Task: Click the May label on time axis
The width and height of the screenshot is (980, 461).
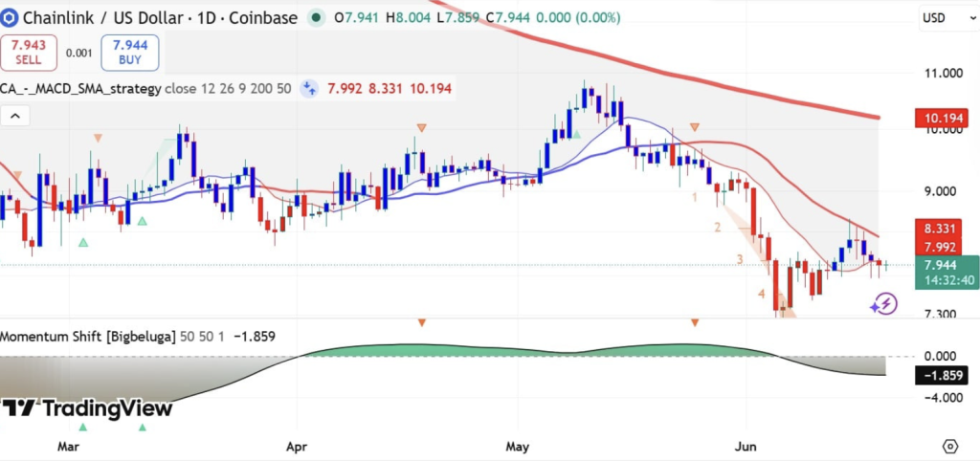Action: coord(518,447)
